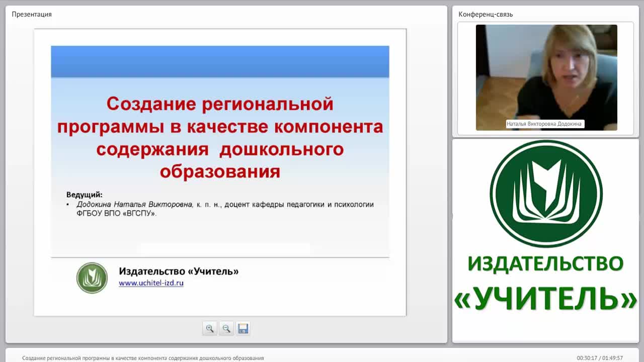Click the Издательство «Учитель» logo banner

(546, 226)
